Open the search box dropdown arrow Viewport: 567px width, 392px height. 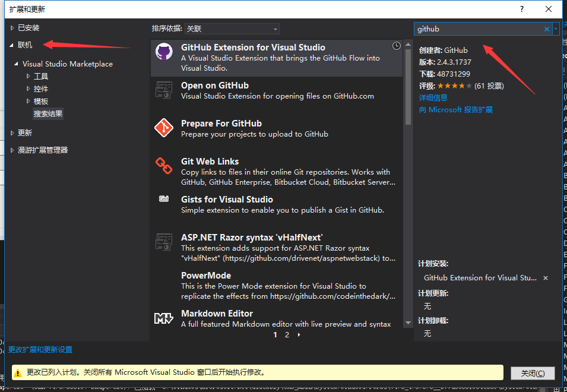point(556,29)
